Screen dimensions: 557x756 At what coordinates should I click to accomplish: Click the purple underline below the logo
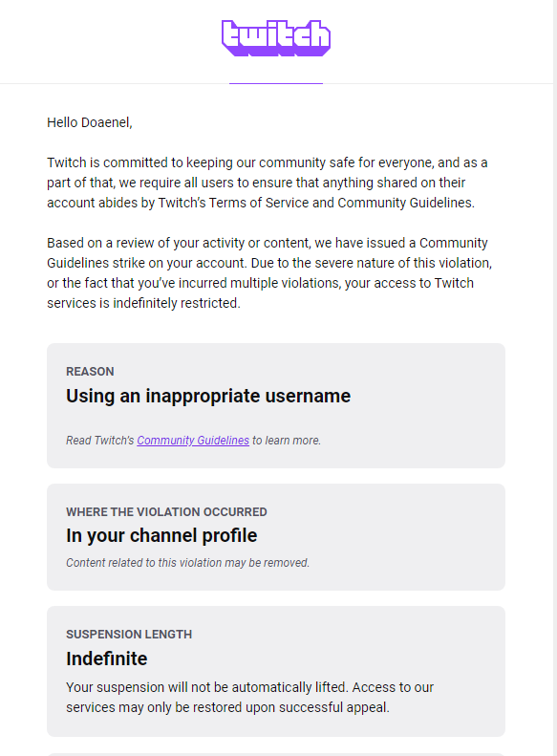(276, 83)
